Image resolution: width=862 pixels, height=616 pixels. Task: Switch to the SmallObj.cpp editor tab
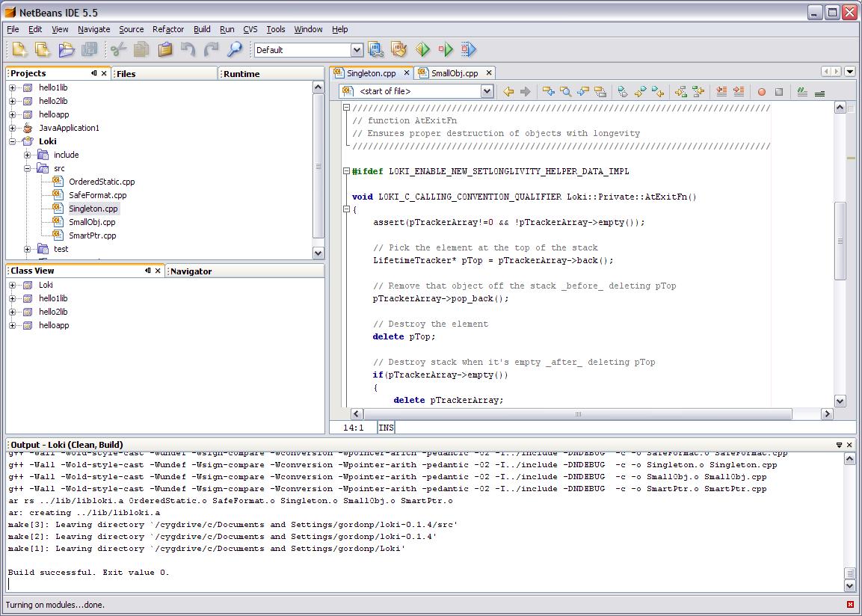454,73
